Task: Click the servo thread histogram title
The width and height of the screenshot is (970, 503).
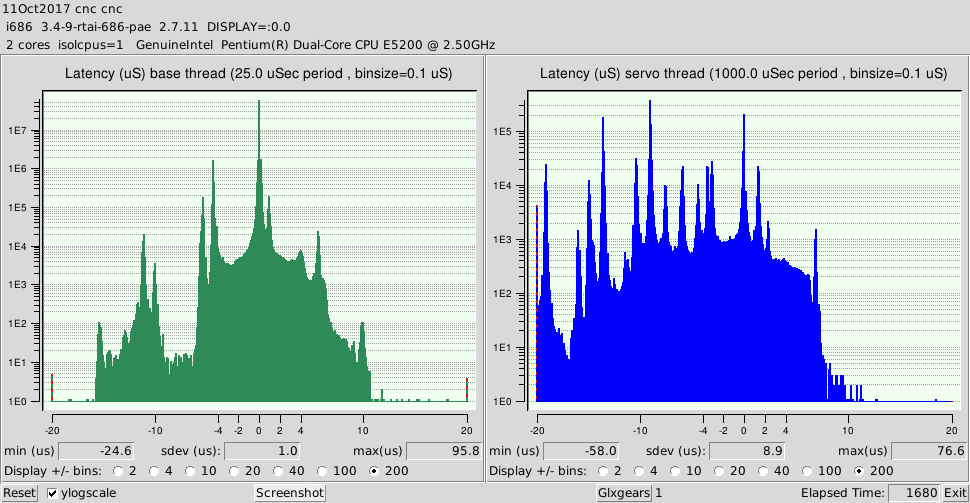Action: (744, 74)
